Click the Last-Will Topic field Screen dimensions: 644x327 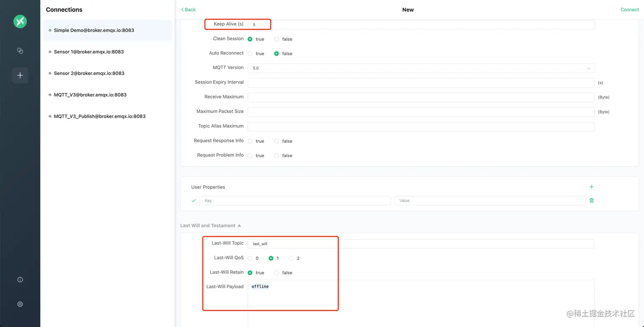tap(421, 244)
